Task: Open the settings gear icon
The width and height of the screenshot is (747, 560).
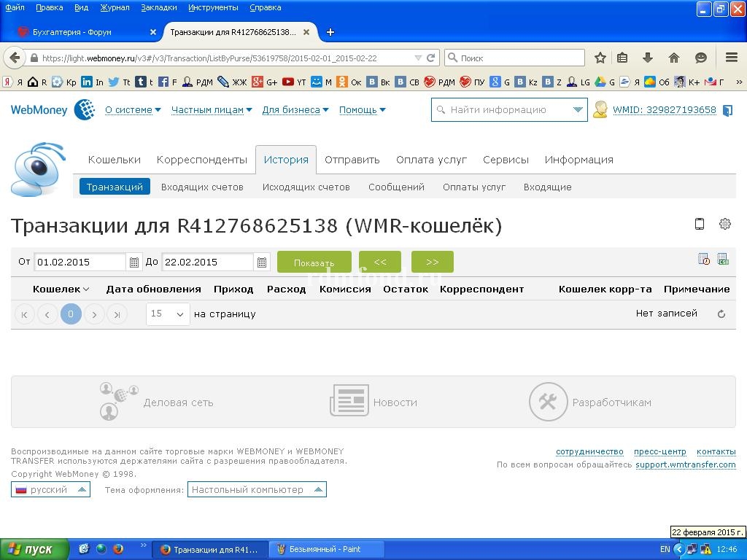Action: pos(725,224)
